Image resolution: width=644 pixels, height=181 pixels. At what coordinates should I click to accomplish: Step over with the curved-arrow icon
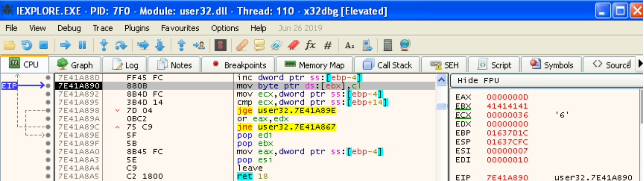pyautogui.click(x=121, y=45)
